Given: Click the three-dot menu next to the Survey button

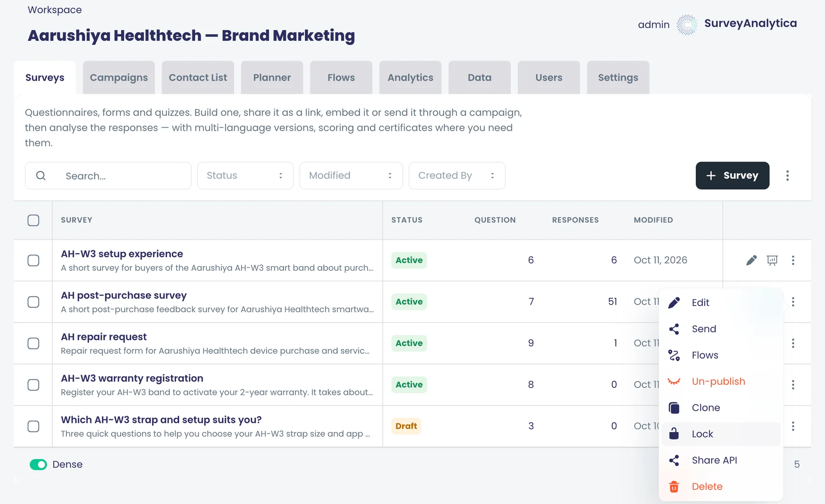Looking at the screenshot, I should point(787,175).
